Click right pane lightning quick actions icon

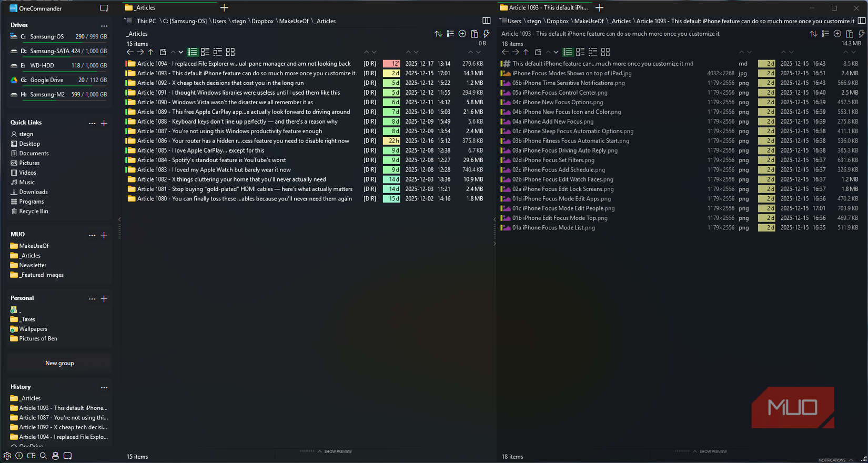click(861, 34)
